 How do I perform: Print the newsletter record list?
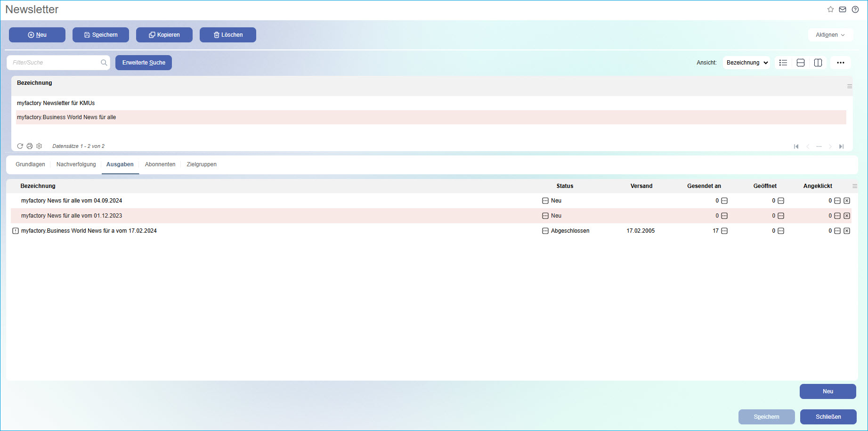[x=30, y=146]
